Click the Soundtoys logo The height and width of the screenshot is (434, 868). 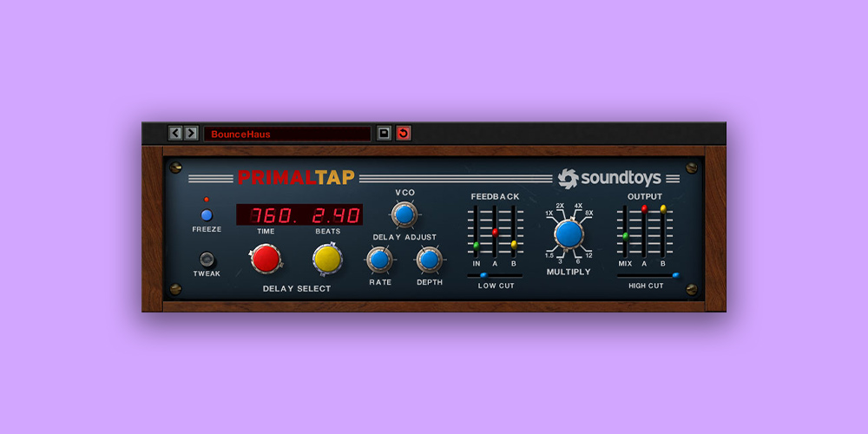(609, 178)
